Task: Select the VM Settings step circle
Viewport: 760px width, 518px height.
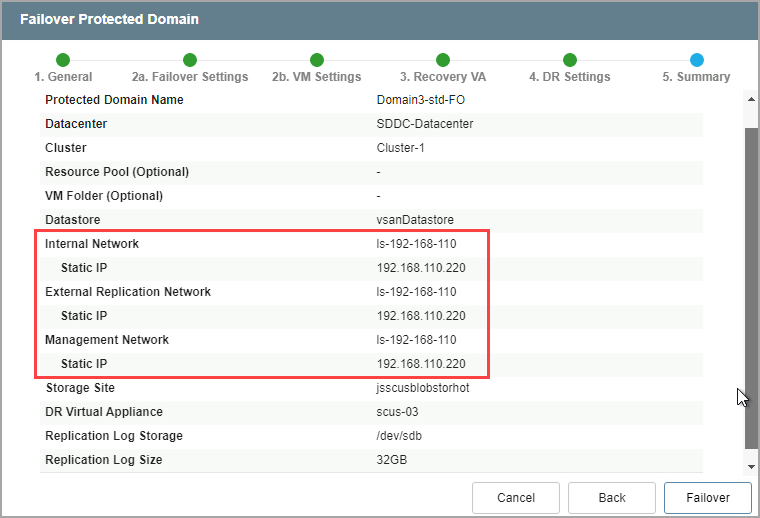Action: (x=316, y=60)
